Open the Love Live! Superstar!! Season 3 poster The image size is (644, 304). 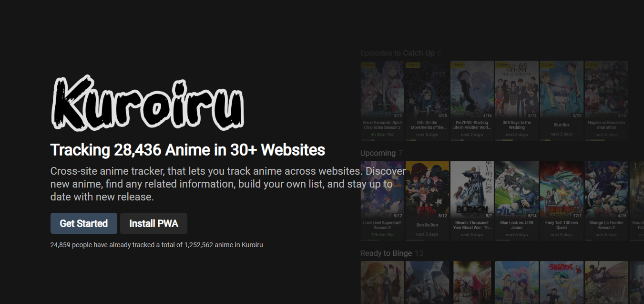(382, 190)
